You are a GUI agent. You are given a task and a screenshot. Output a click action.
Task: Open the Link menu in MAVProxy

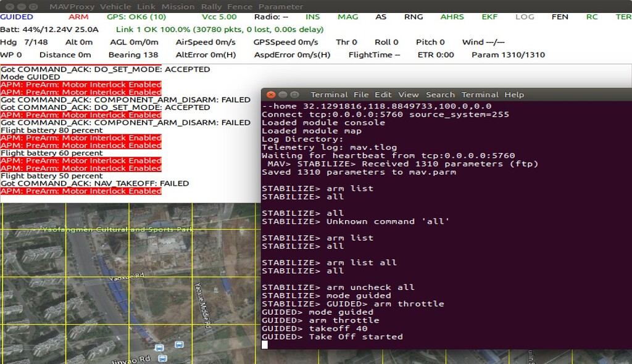tap(146, 7)
